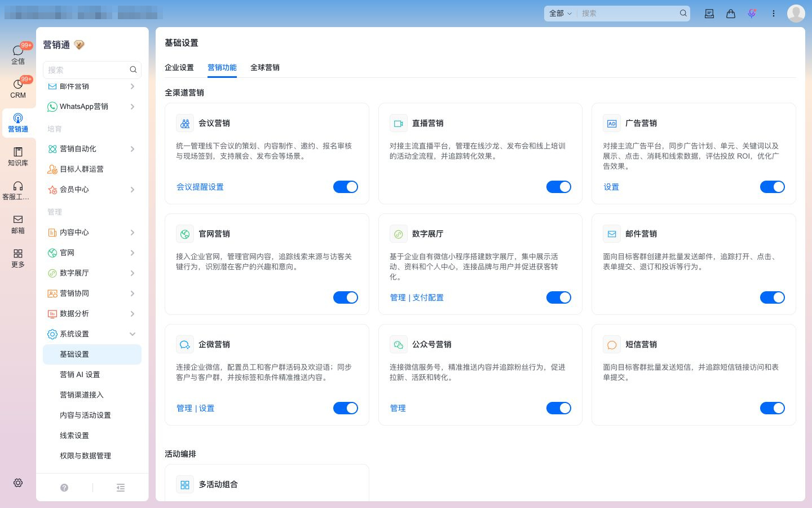The image size is (812, 508).
Task: Click the magnifier icon in top search bar
Action: pyautogui.click(x=683, y=13)
